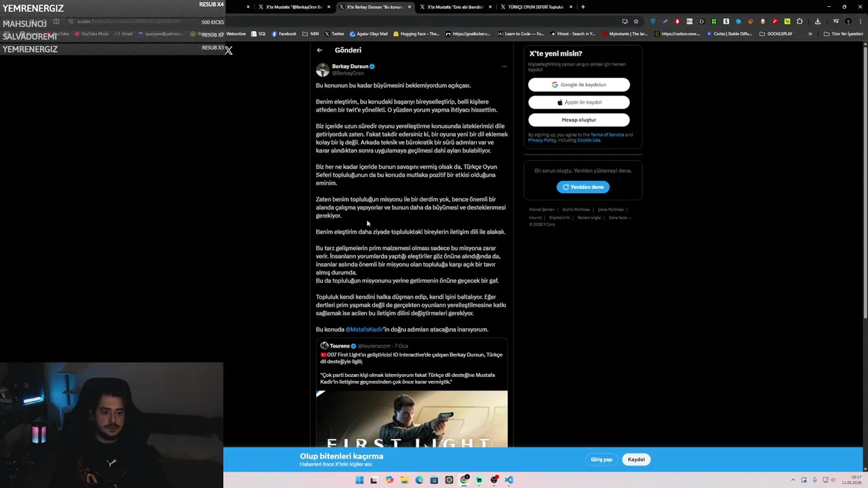Click the Kaydol button in the bottom banner
The width and height of the screenshot is (868, 488).
tap(636, 460)
